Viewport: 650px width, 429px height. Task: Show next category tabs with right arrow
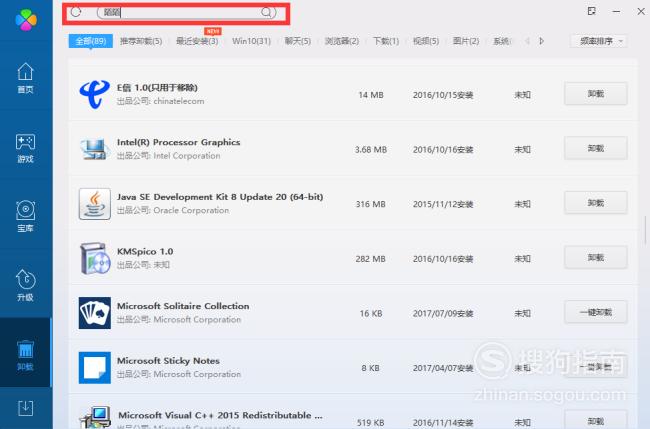(x=541, y=41)
